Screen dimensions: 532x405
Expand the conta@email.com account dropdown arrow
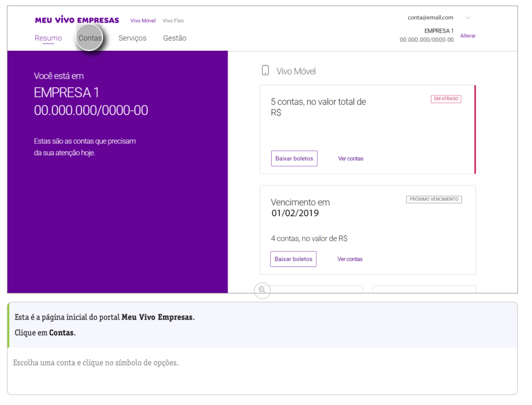pos(468,18)
